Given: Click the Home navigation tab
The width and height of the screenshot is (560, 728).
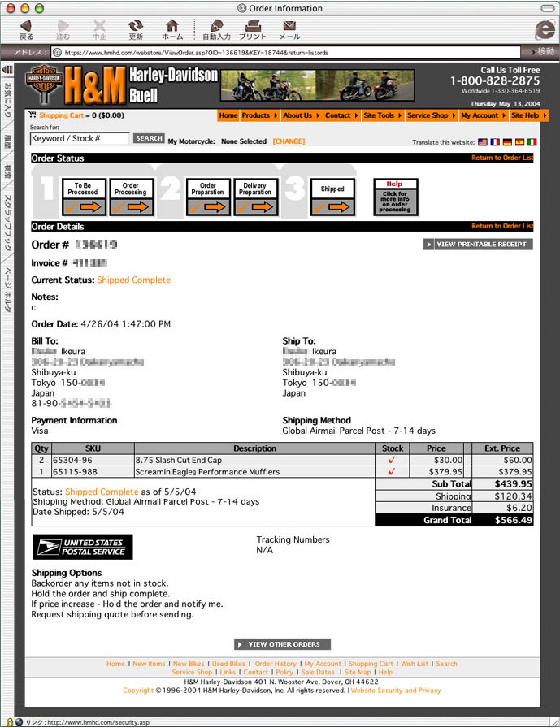Looking at the screenshot, I should click(228, 115).
